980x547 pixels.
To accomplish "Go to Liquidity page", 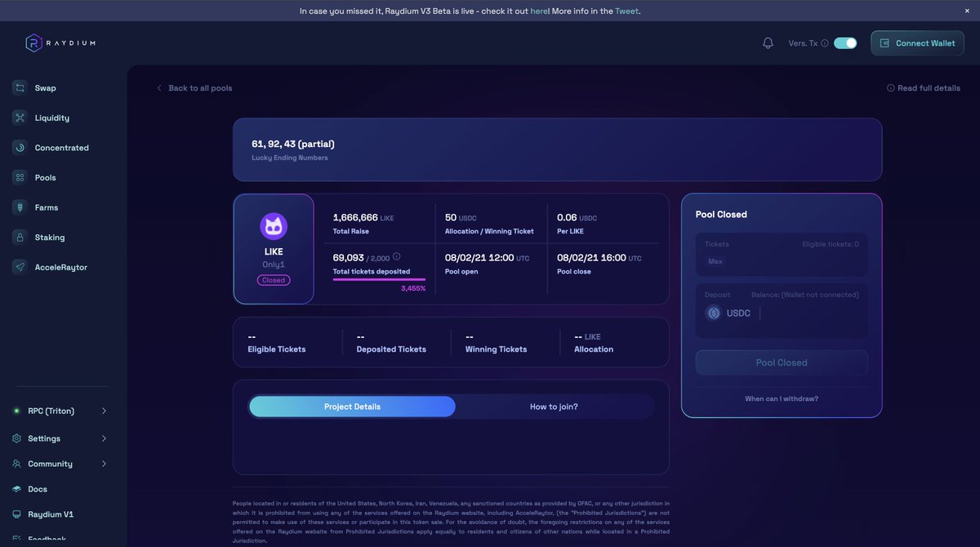I will pos(51,118).
